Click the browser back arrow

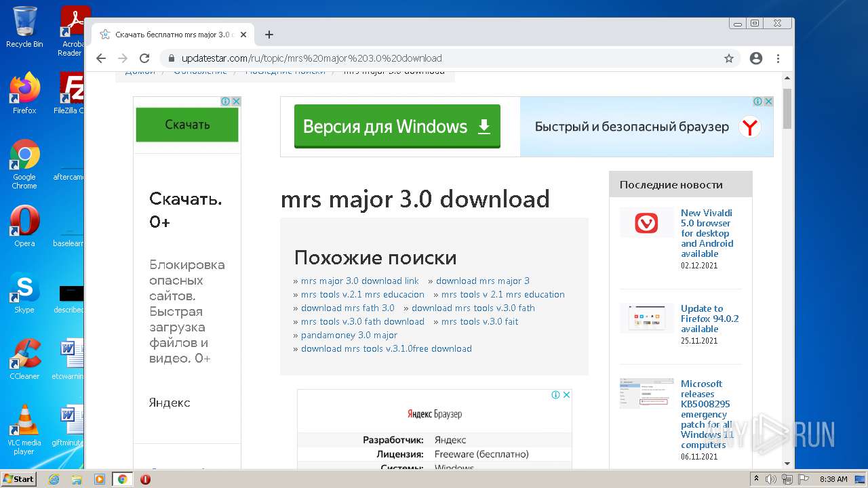[x=101, y=58]
